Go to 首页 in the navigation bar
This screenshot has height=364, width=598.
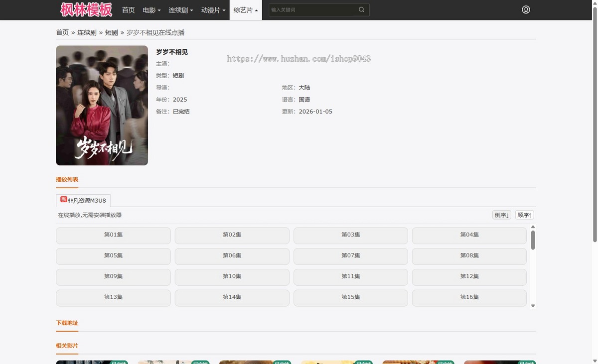pyautogui.click(x=128, y=10)
